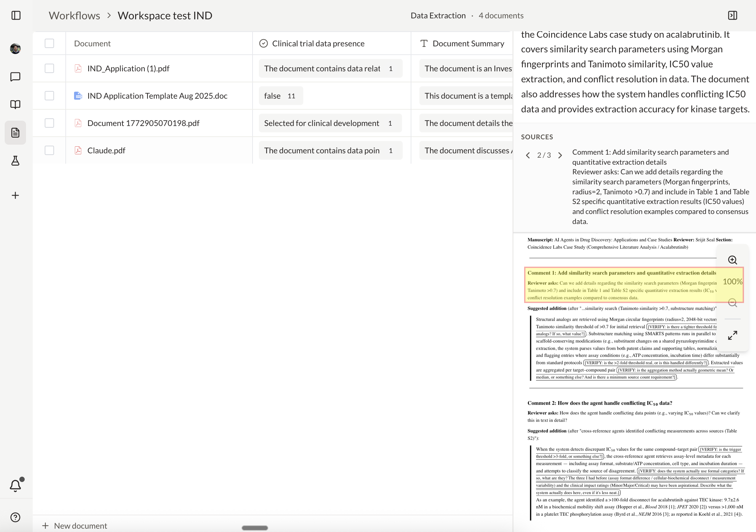Open IND_Application (1).pdf document
This screenshot has width=756, height=532.
[x=128, y=68]
